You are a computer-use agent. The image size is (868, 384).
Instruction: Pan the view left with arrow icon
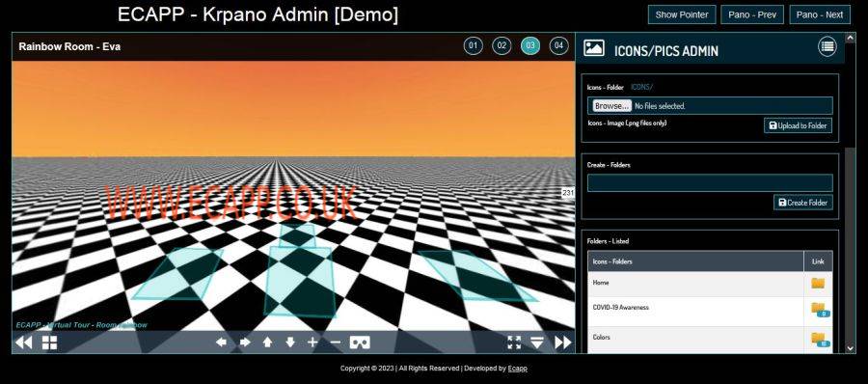[222, 343]
